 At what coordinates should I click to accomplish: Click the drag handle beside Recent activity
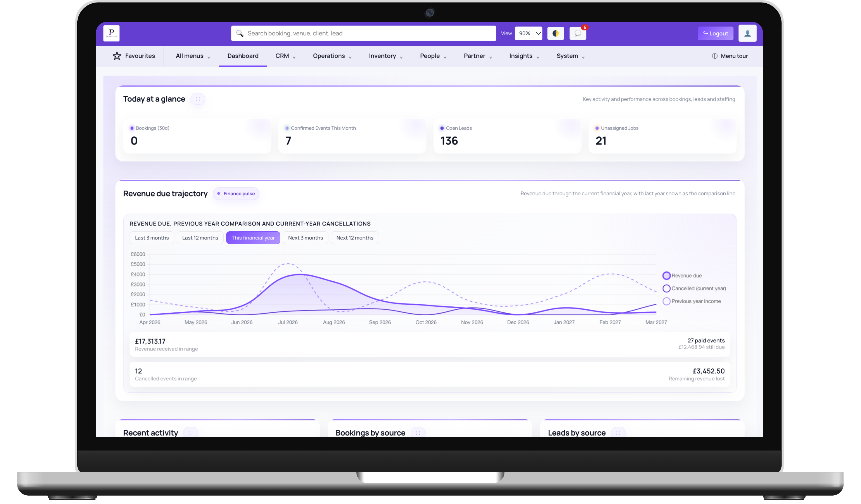pyautogui.click(x=191, y=433)
